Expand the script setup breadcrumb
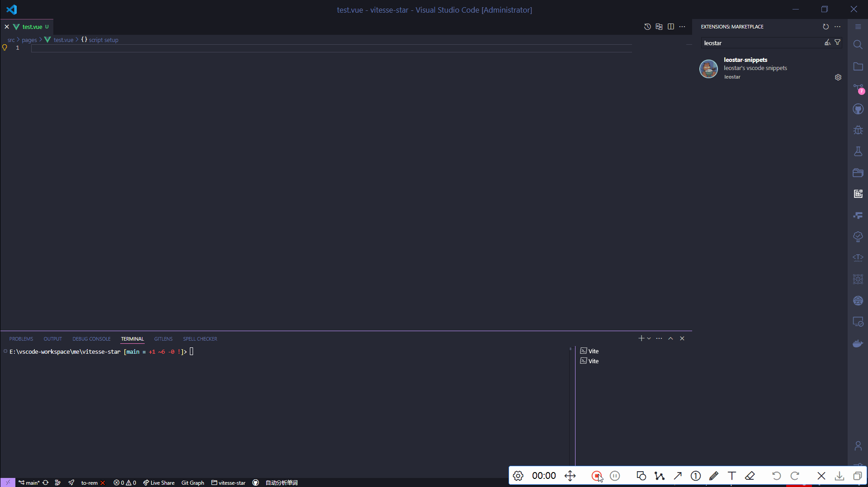Image resolution: width=868 pixels, height=487 pixels. click(x=103, y=40)
